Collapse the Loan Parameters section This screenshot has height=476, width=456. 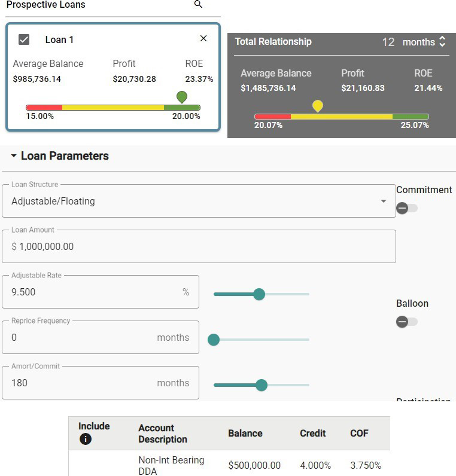pyautogui.click(x=14, y=156)
